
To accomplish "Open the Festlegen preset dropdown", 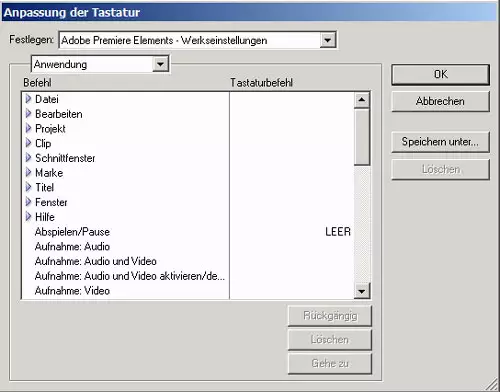I will (x=327, y=40).
